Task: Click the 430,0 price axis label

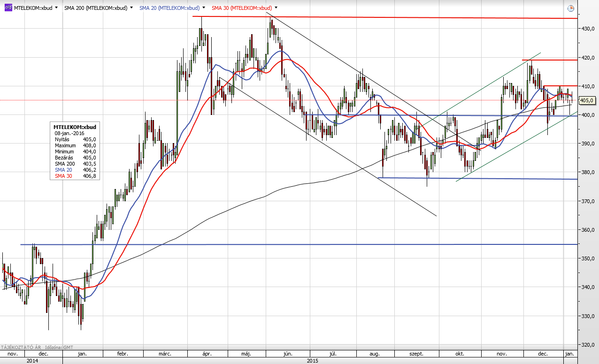Action: (589, 29)
